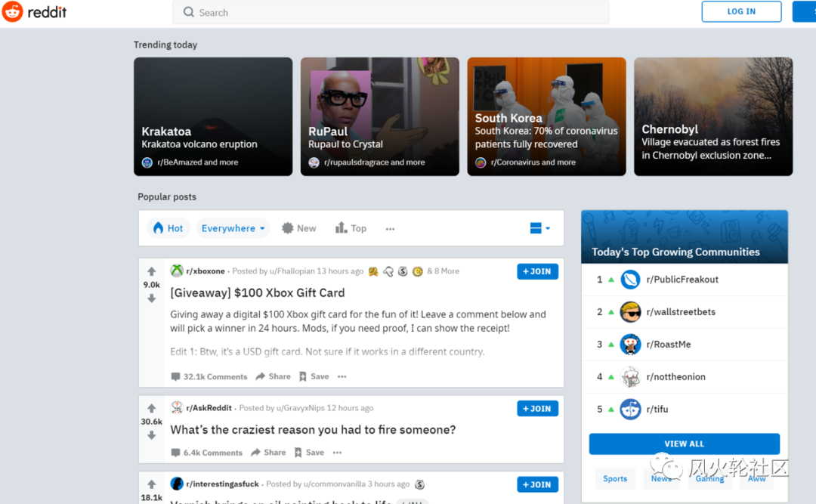The width and height of the screenshot is (816, 504).
Task: Select the Sports category tab
Action: [615, 478]
